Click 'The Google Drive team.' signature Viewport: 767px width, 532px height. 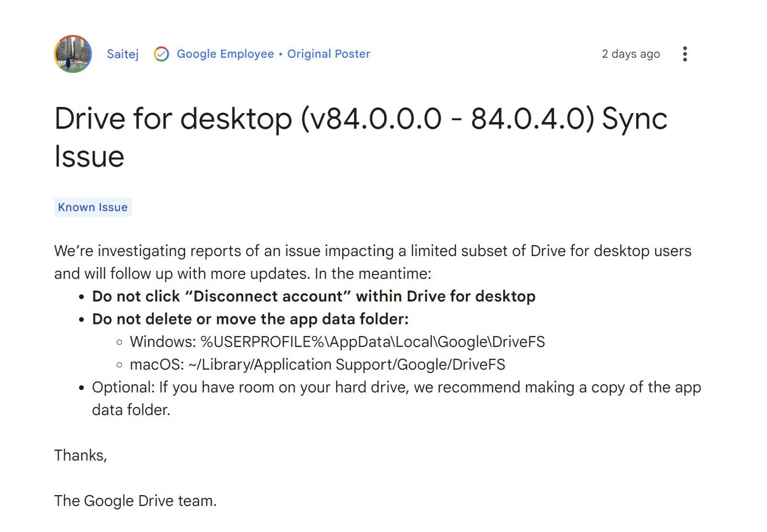click(135, 501)
